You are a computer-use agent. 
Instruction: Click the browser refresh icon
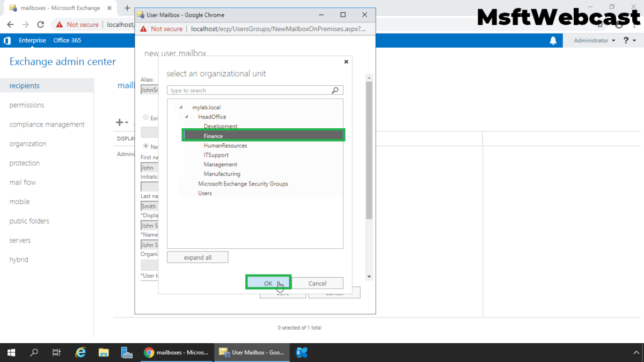pos(40,24)
